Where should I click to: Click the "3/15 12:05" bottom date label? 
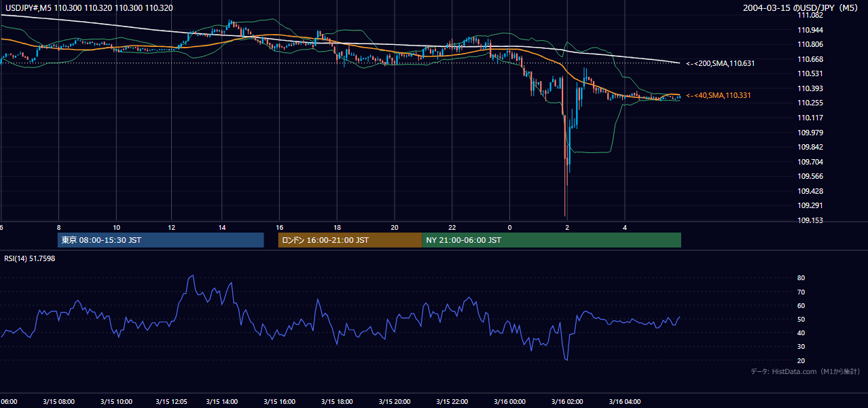point(172,402)
